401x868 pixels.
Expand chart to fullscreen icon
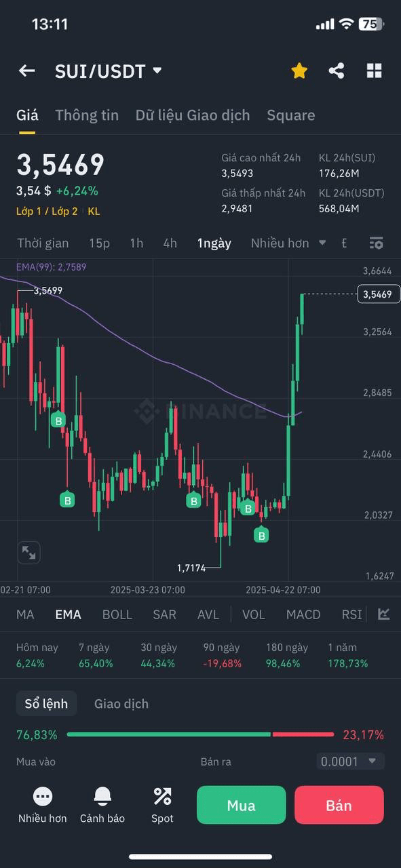click(x=28, y=553)
